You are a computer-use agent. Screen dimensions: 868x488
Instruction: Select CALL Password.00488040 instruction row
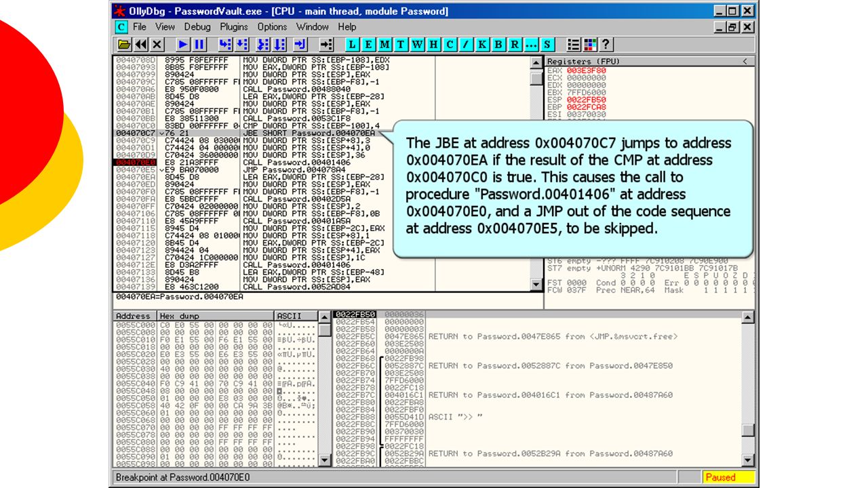point(321,89)
